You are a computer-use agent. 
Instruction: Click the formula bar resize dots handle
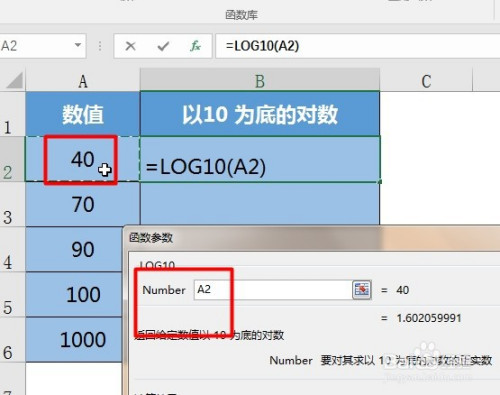pos(100,46)
